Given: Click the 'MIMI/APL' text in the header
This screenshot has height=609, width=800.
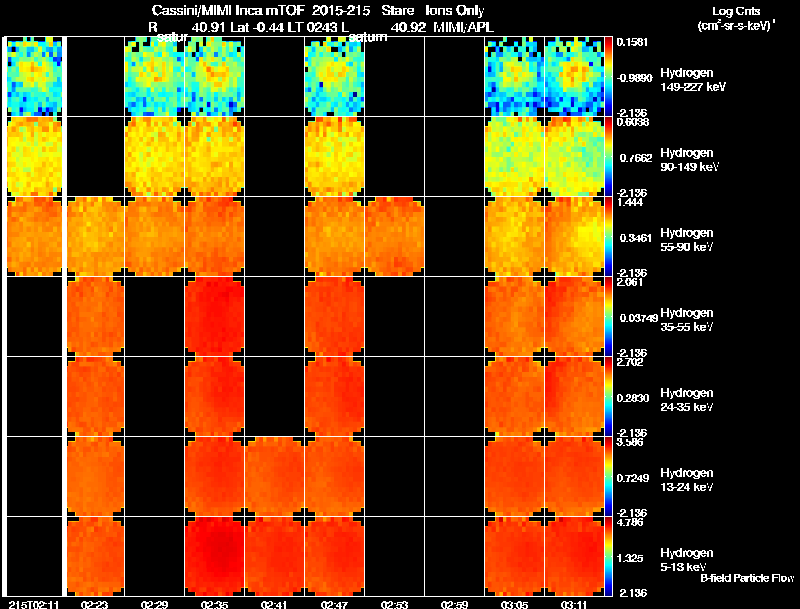Looking at the screenshot, I should tap(463, 28).
